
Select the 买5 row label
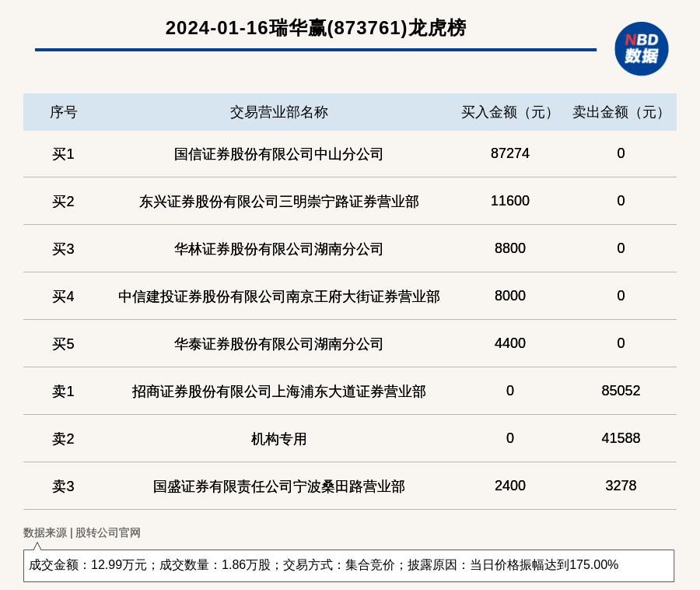(64, 344)
